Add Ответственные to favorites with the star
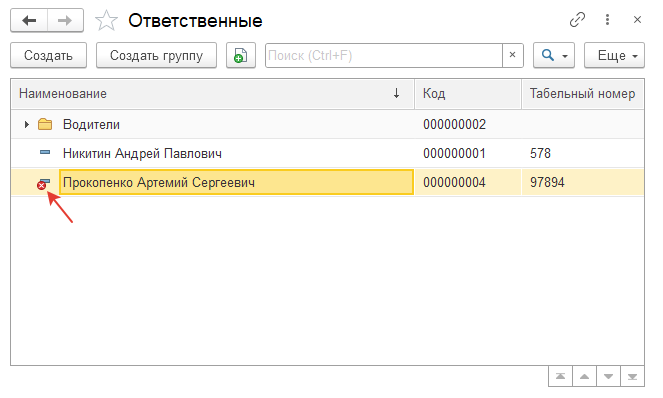This screenshot has width=663, height=398. (x=106, y=20)
